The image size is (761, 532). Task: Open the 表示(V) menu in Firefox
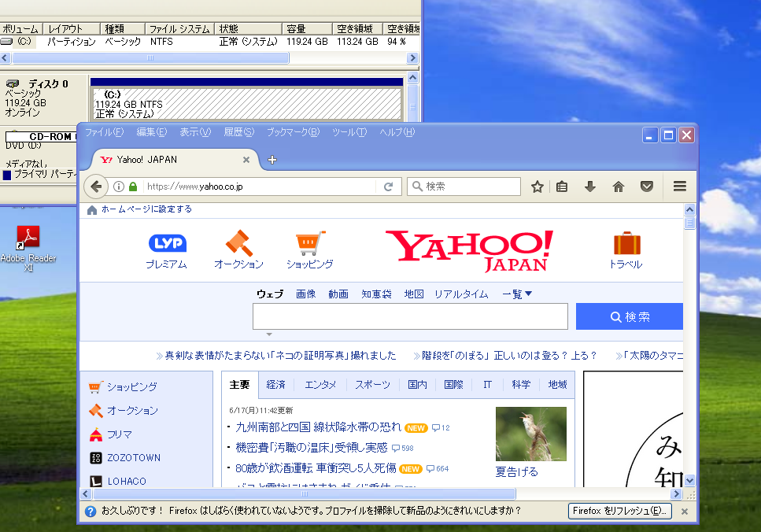pos(195,132)
